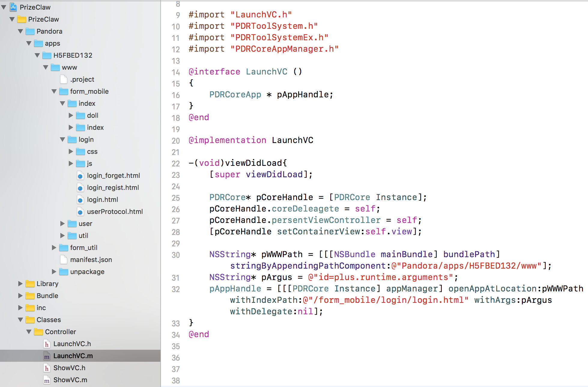Expand the css folder triangle
588x387 pixels.
click(71, 151)
